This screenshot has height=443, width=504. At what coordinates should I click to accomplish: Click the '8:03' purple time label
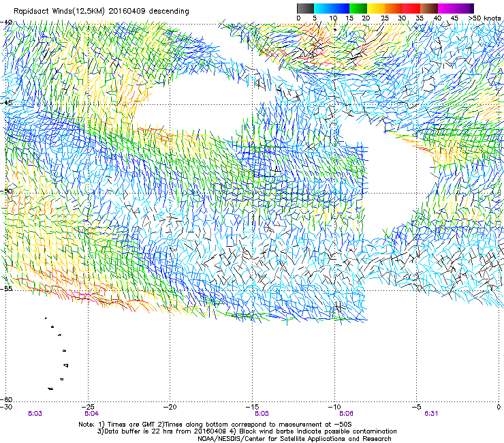[35, 414]
